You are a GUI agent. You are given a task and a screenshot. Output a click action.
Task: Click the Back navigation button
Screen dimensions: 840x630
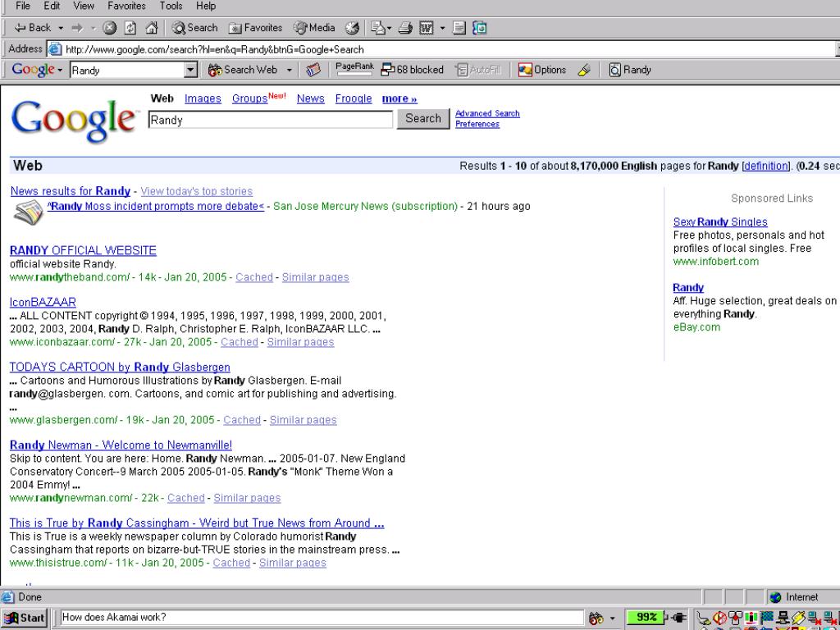point(32,28)
